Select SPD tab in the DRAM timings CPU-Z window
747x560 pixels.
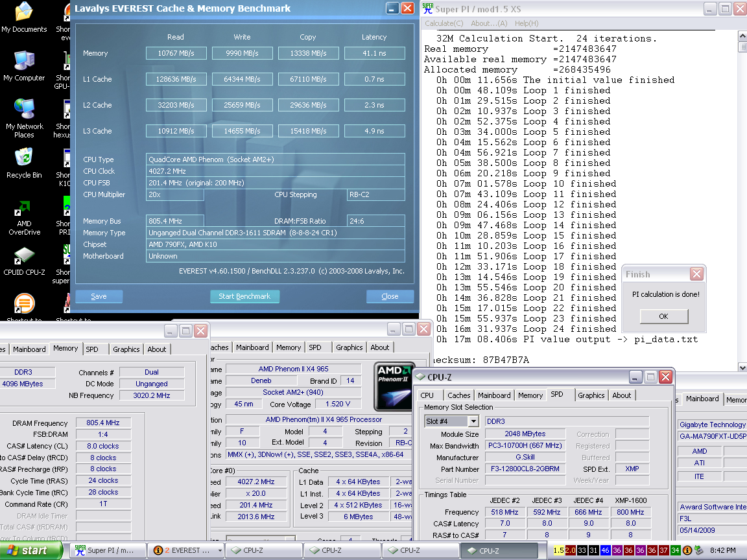point(92,349)
